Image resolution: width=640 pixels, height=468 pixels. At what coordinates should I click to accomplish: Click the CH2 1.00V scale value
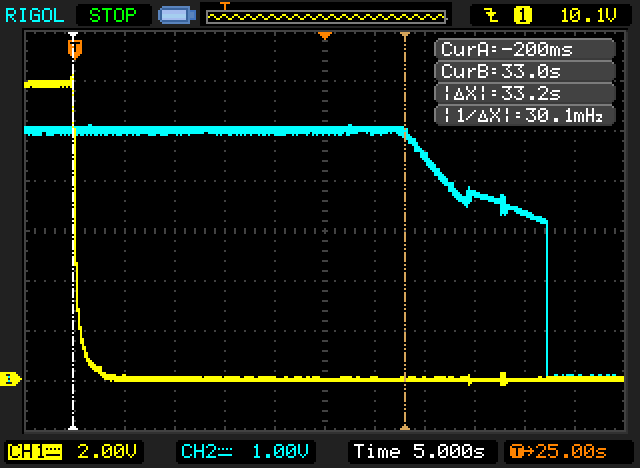pyautogui.click(x=280, y=452)
